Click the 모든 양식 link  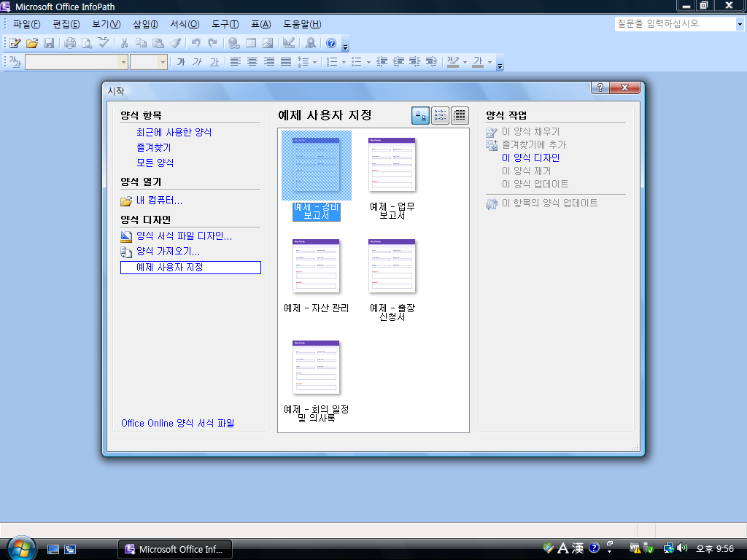point(155,163)
